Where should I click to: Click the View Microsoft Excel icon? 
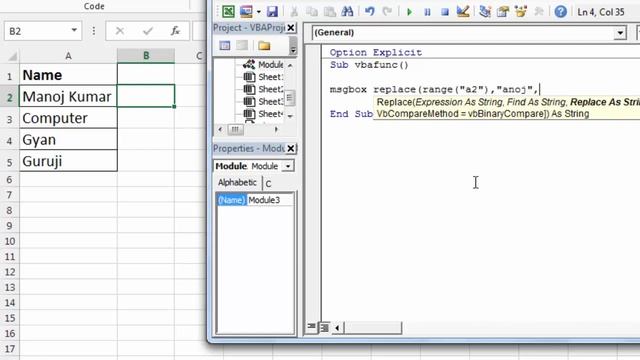228,11
